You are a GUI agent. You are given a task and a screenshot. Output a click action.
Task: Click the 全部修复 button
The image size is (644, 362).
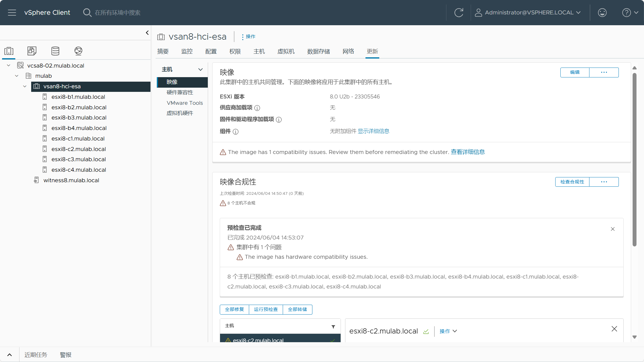tap(234, 309)
